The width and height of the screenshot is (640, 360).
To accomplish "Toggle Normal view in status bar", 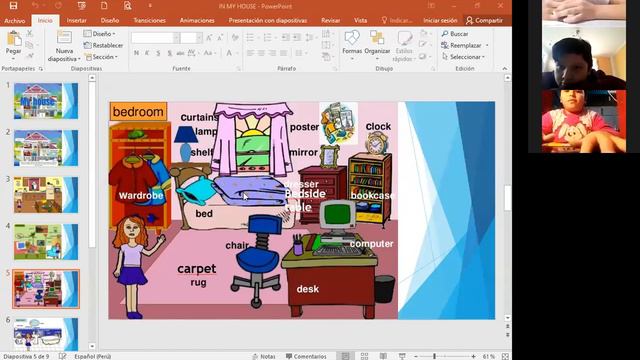I will [345, 356].
